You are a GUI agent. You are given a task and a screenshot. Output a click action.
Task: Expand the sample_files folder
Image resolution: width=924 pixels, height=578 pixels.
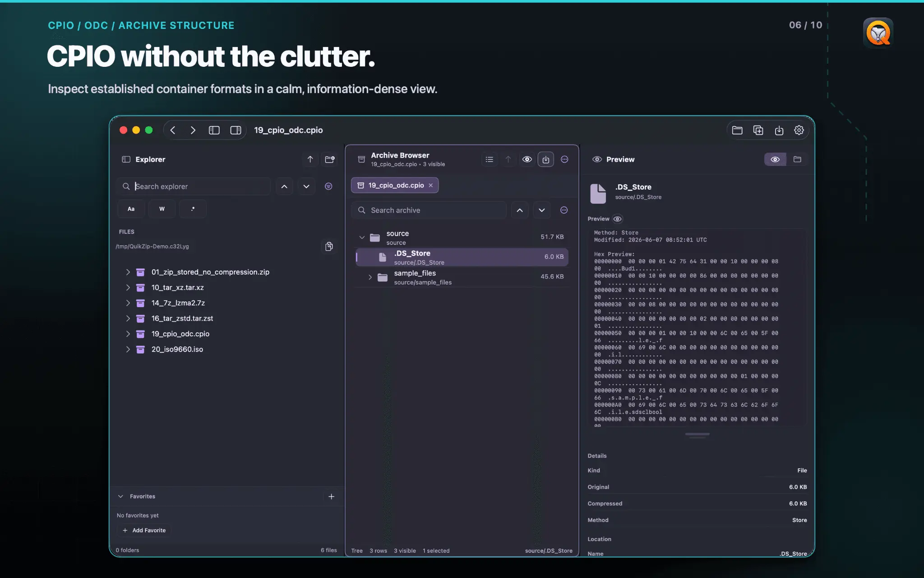pos(370,277)
